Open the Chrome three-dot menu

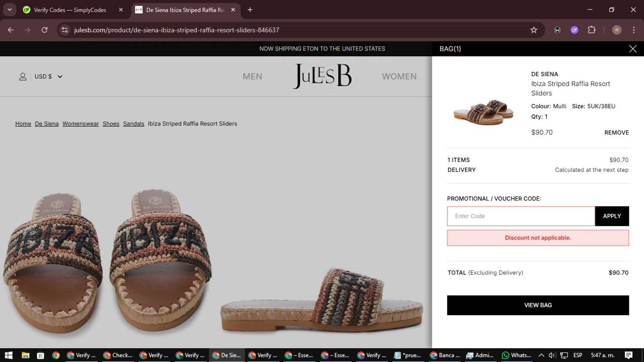[x=634, y=30]
